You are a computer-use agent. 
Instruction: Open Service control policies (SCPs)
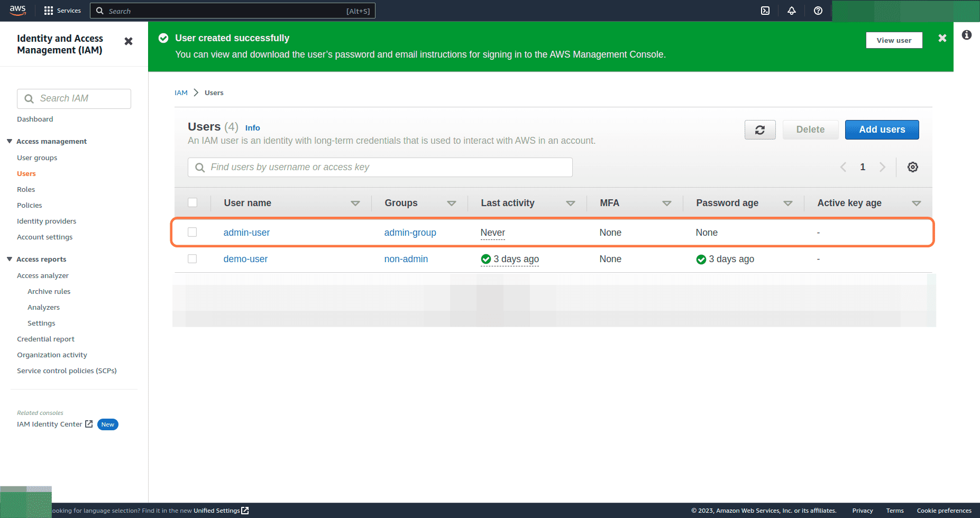[x=67, y=371]
